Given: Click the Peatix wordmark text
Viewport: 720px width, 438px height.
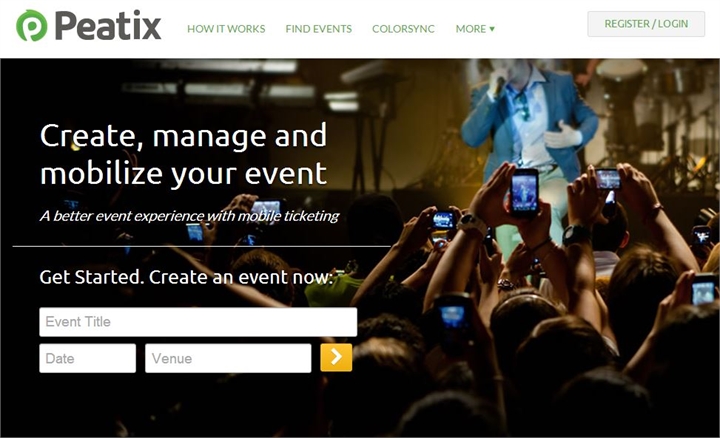Looking at the screenshot, I should (108, 26).
